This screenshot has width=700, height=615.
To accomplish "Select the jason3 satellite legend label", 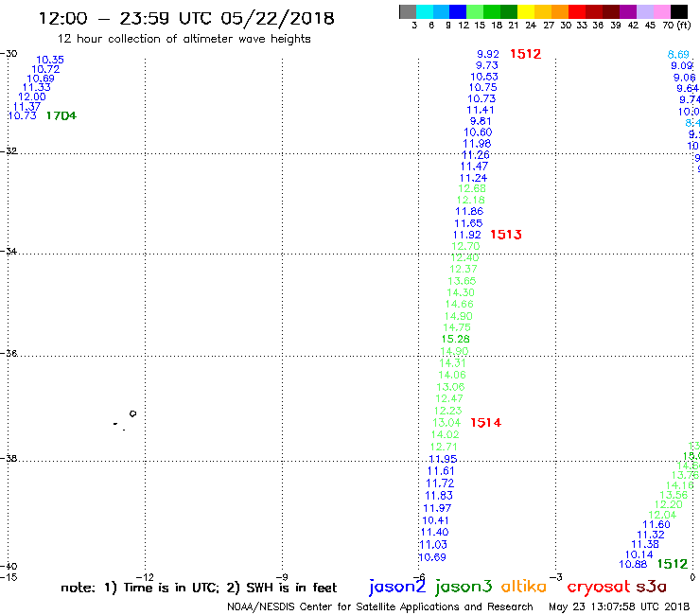I will coord(464,587).
